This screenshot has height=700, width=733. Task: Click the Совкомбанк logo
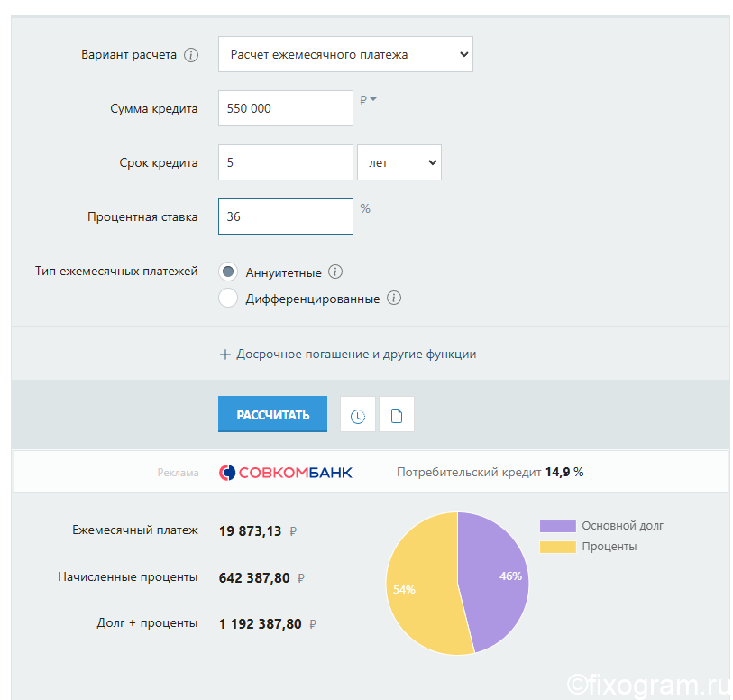[286, 473]
